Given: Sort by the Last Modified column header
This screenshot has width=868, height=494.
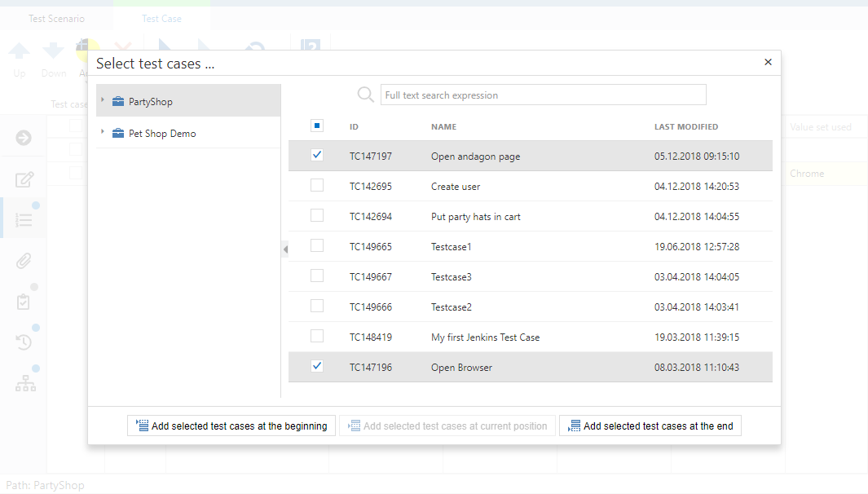Looking at the screenshot, I should pyautogui.click(x=685, y=127).
